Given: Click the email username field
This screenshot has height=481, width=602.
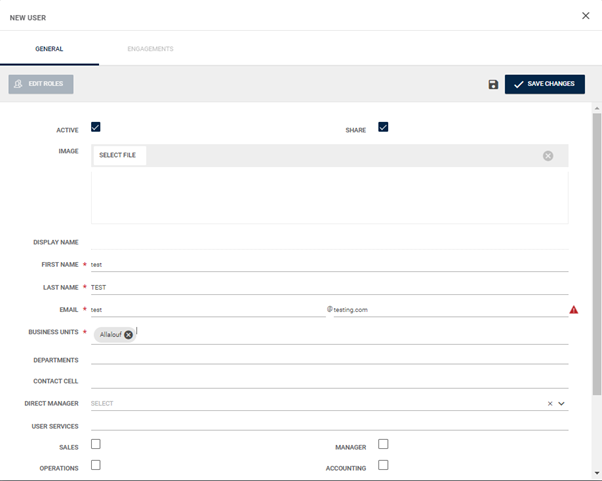Looking at the screenshot, I should (x=208, y=310).
